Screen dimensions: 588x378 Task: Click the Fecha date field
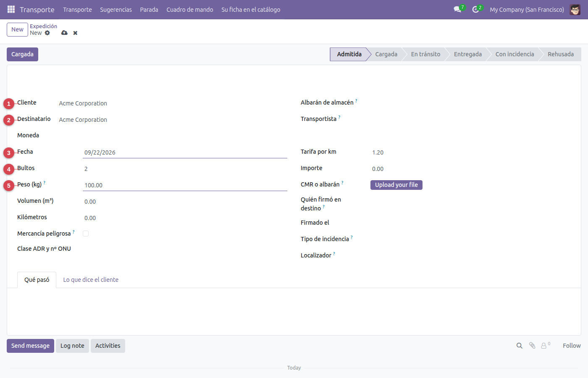pos(185,152)
